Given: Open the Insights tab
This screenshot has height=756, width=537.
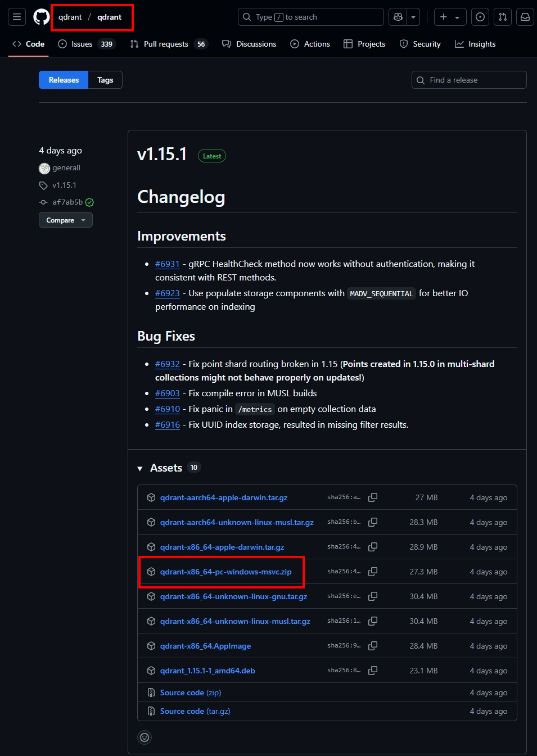Looking at the screenshot, I should (x=475, y=44).
